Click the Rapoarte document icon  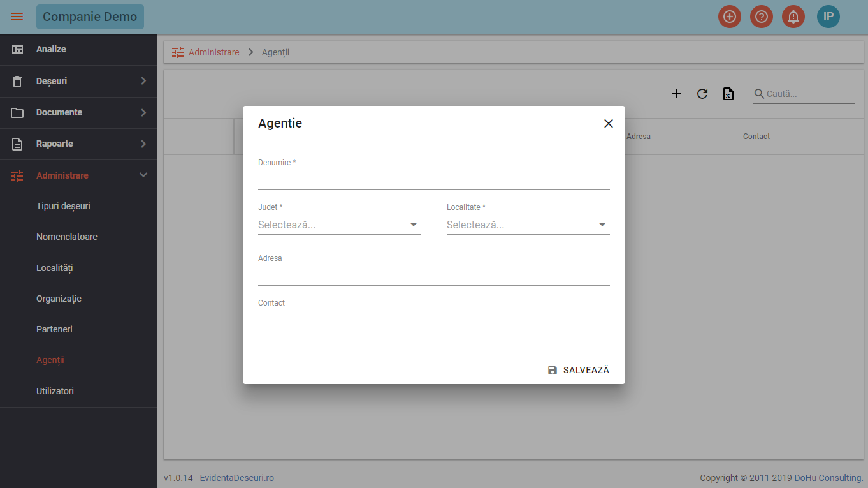click(17, 144)
